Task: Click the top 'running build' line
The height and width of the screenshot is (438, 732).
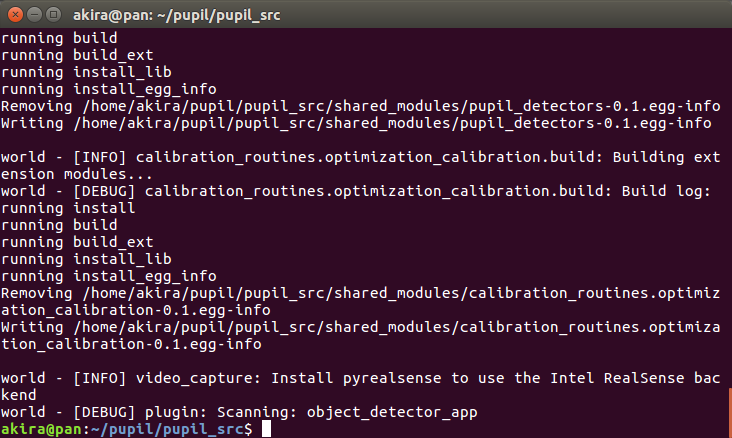Action: click(x=59, y=38)
